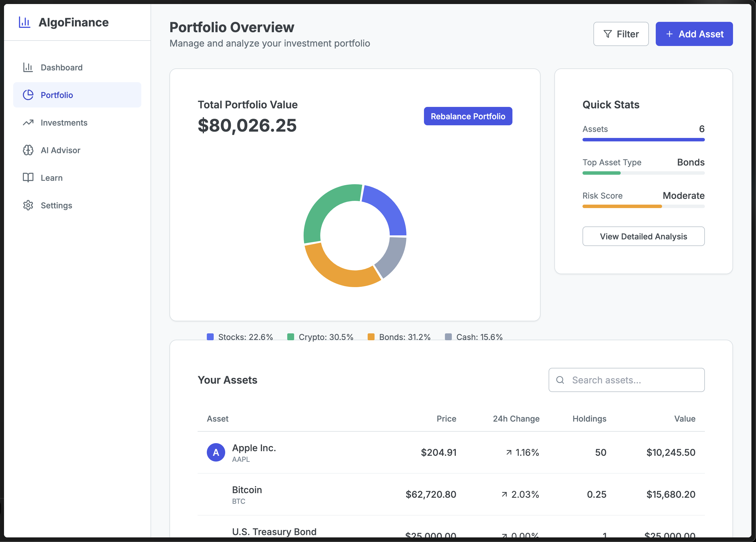Viewport: 756px width, 542px height.
Task: Click the AI Advisor brain icon
Action: 28,150
